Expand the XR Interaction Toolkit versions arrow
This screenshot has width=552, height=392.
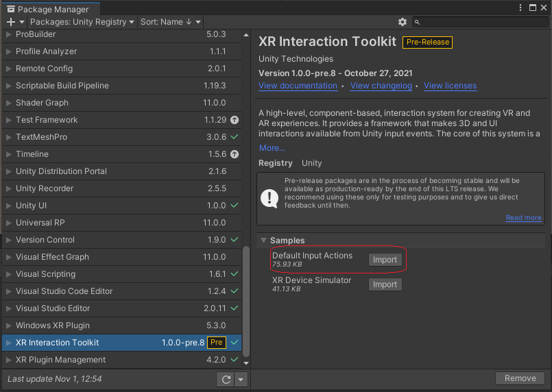pos(9,343)
